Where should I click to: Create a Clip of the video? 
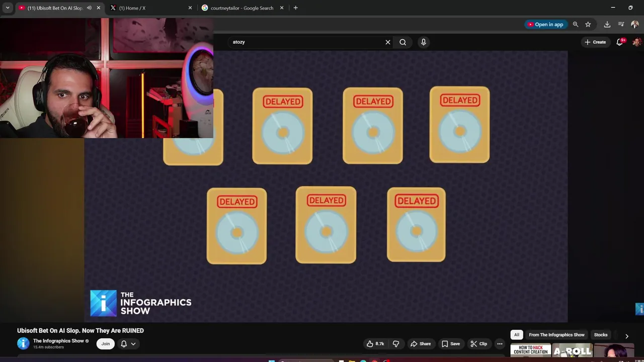[x=478, y=344]
